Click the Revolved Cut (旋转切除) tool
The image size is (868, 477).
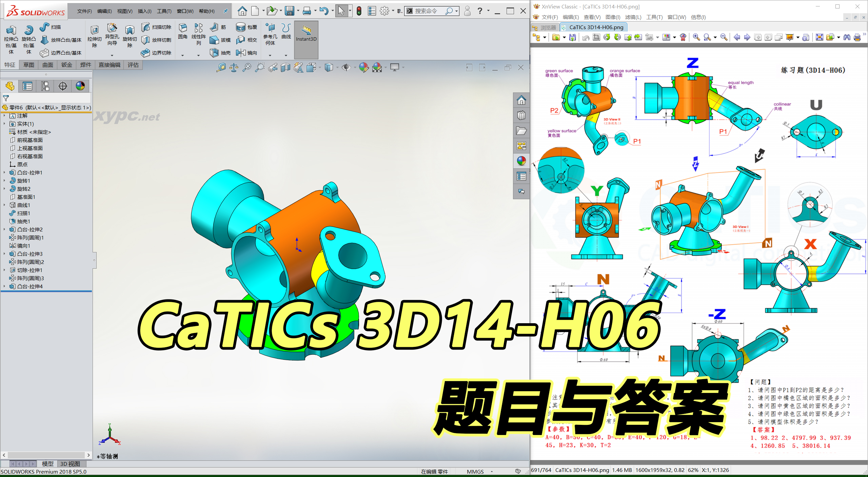click(130, 37)
